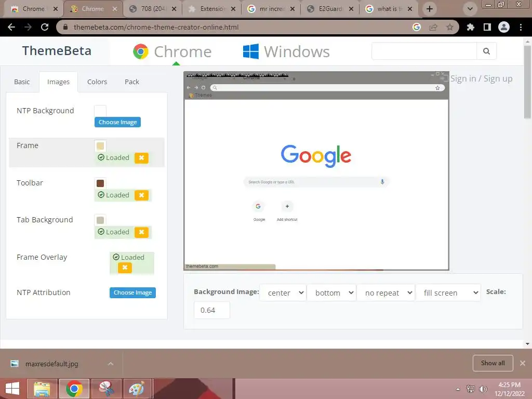
Task: Open Snipping Tool from taskbar
Action: pyautogui.click(x=106, y=389)
